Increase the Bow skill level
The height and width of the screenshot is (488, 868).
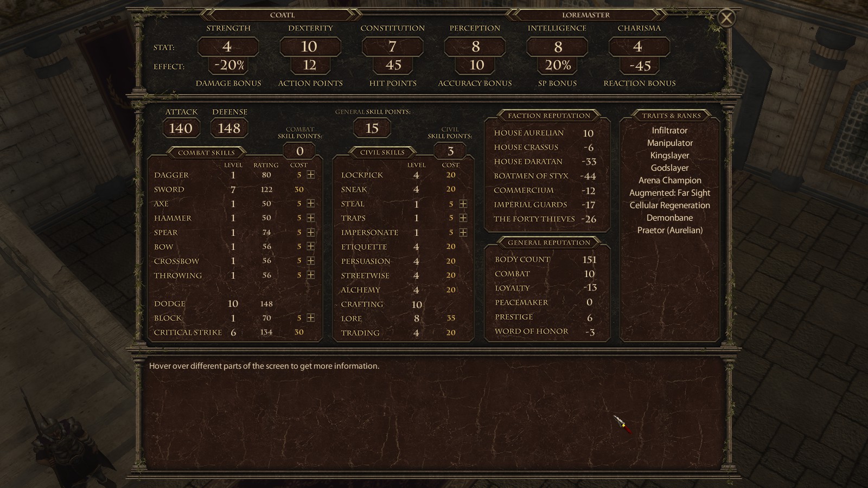click(x=311, y=247)
